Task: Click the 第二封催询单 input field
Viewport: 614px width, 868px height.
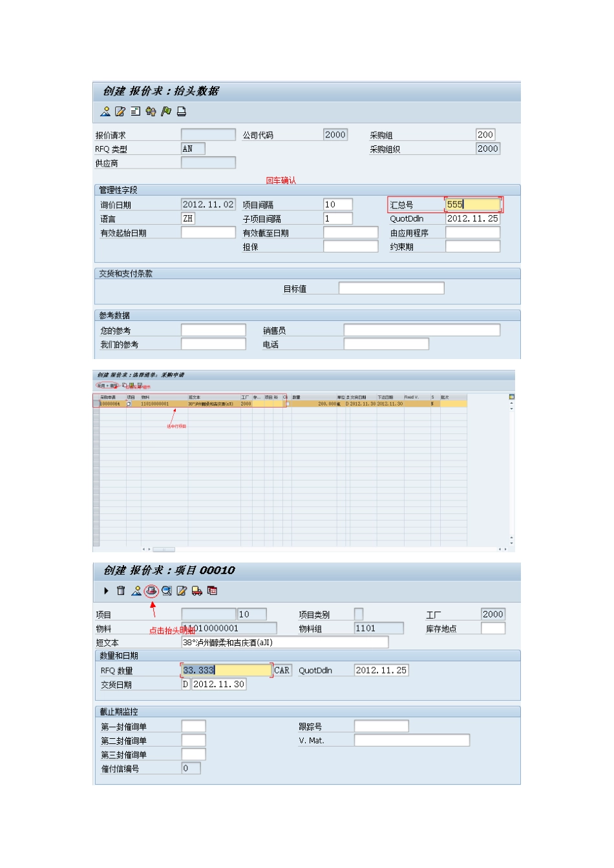Action: tap(193, 740)
